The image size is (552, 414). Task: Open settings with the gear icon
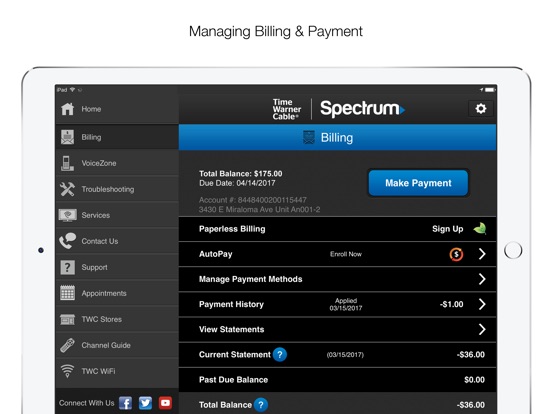coord(481,108)
